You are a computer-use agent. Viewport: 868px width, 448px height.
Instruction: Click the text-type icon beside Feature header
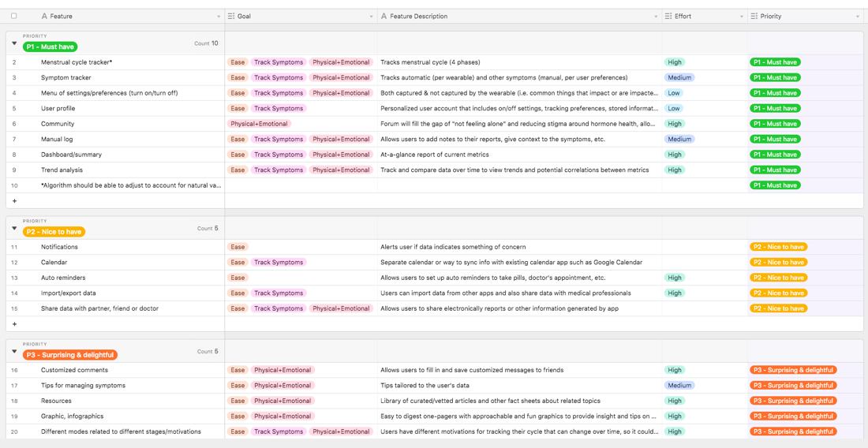44,17
